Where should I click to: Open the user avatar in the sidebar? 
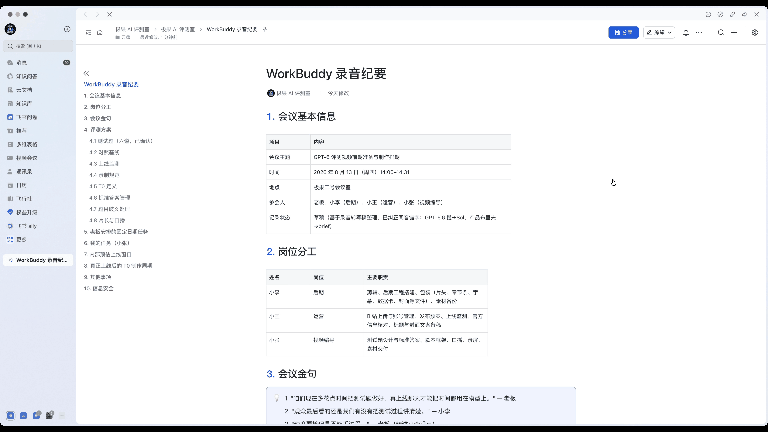pyautogui.click(x=10, y=29)
